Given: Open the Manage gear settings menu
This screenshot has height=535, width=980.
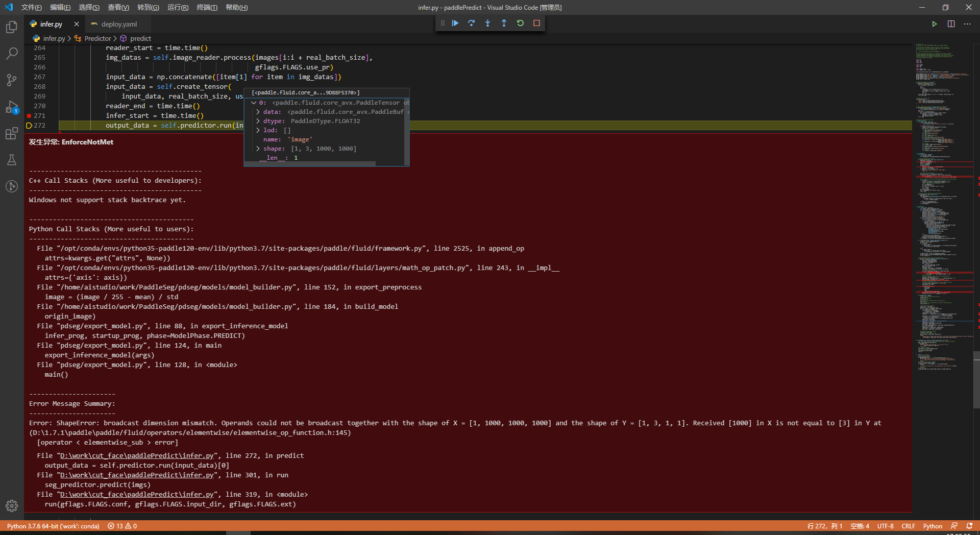Looking at the screenshot, I should pyautogui.click(x=12, y=506).
